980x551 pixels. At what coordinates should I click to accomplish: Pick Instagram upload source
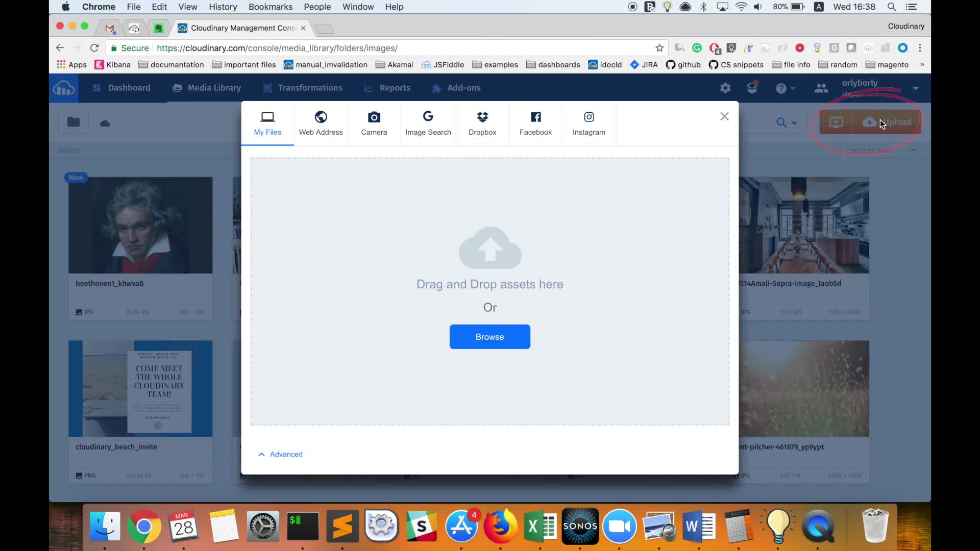click(589, 123)
